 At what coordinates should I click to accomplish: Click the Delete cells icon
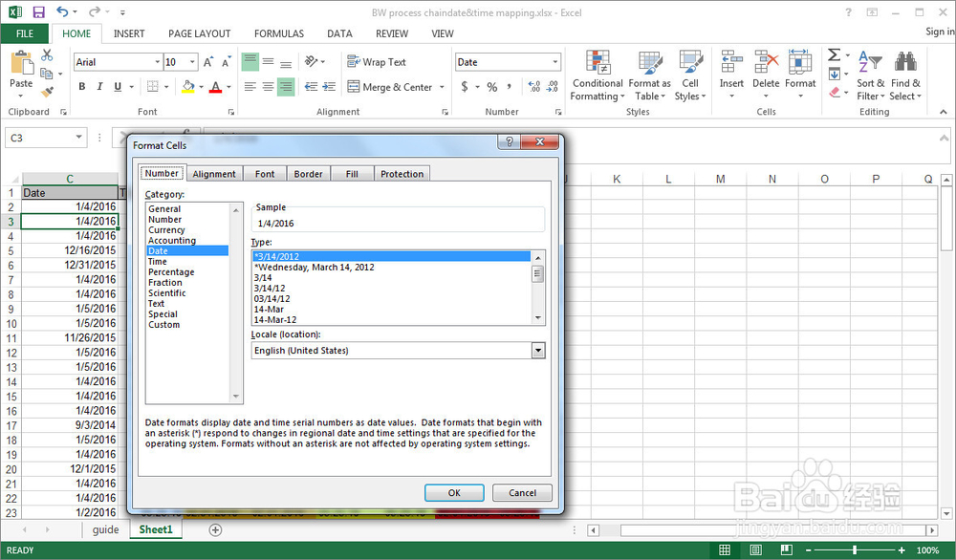(x=766, y=61)
